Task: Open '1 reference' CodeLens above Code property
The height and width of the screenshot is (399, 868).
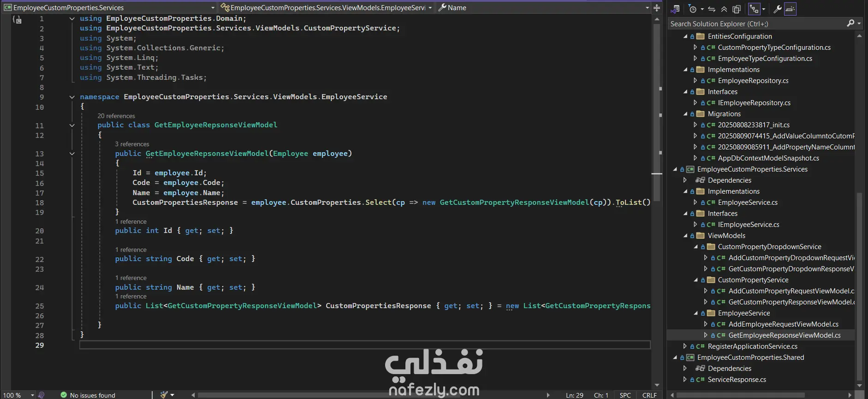Action: point(131,250)
